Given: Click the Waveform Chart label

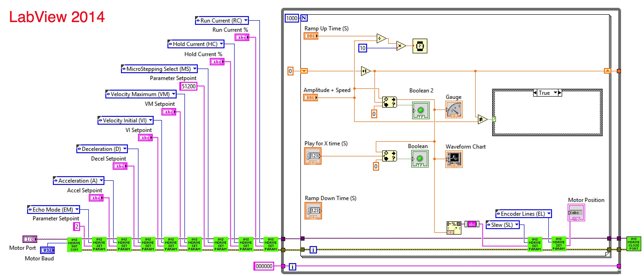Looking at the screenshot, I should click(x=466, y=147).
